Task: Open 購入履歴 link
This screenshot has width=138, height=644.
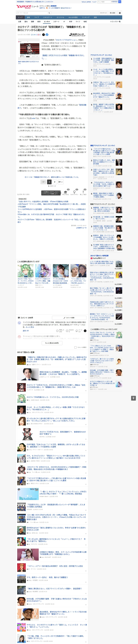Action: click(x=112, y=13)
